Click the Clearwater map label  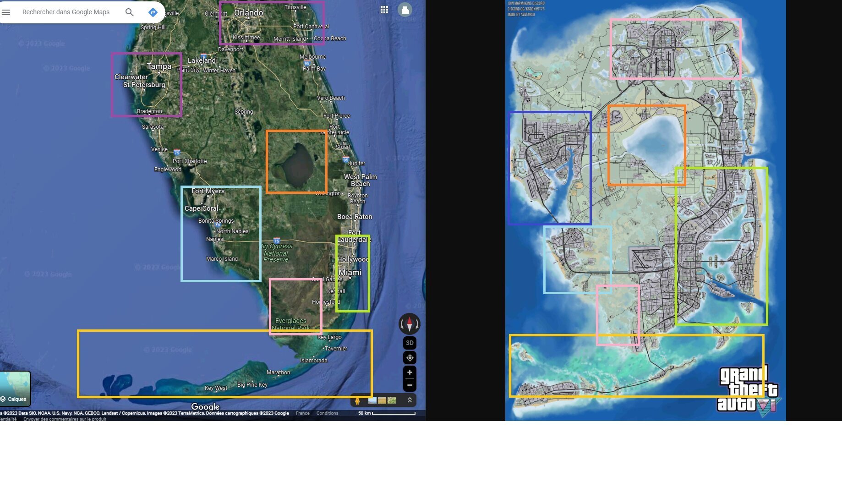(131, 77)
